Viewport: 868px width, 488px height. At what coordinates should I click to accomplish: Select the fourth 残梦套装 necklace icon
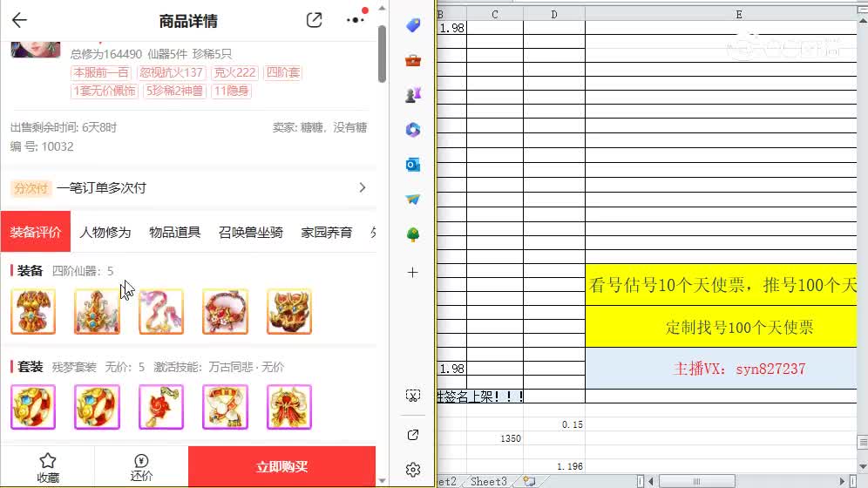[x=226, y=407]
